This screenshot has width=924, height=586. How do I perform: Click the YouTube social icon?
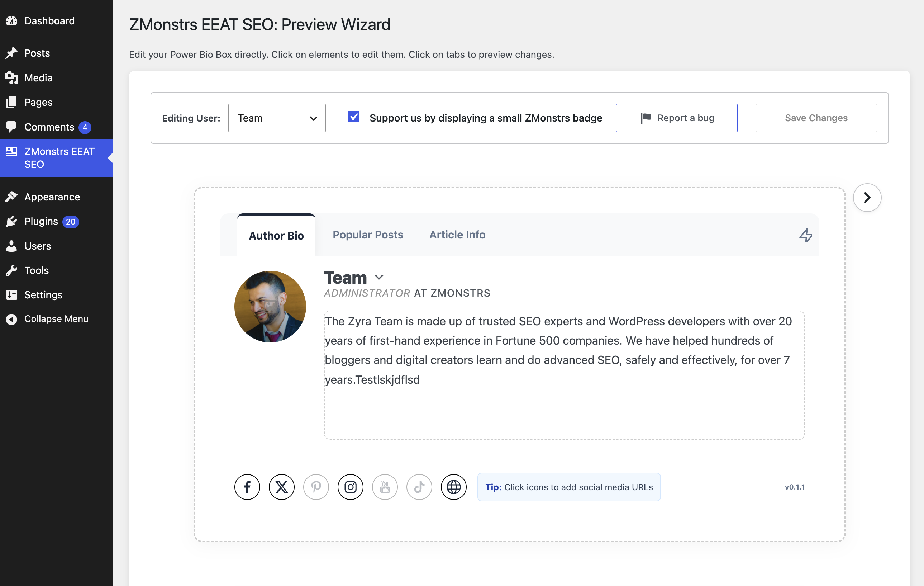[x=385, y=487]
